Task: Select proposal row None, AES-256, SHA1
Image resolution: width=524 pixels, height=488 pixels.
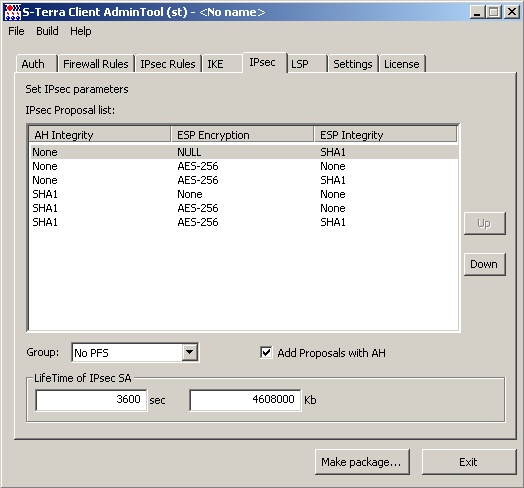Action: click(244, 180)
